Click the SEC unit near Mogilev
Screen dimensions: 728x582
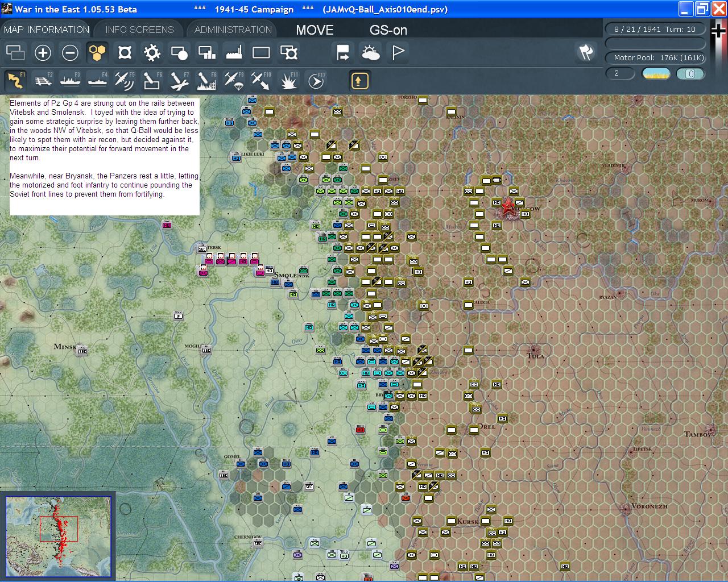coord(206,349)
